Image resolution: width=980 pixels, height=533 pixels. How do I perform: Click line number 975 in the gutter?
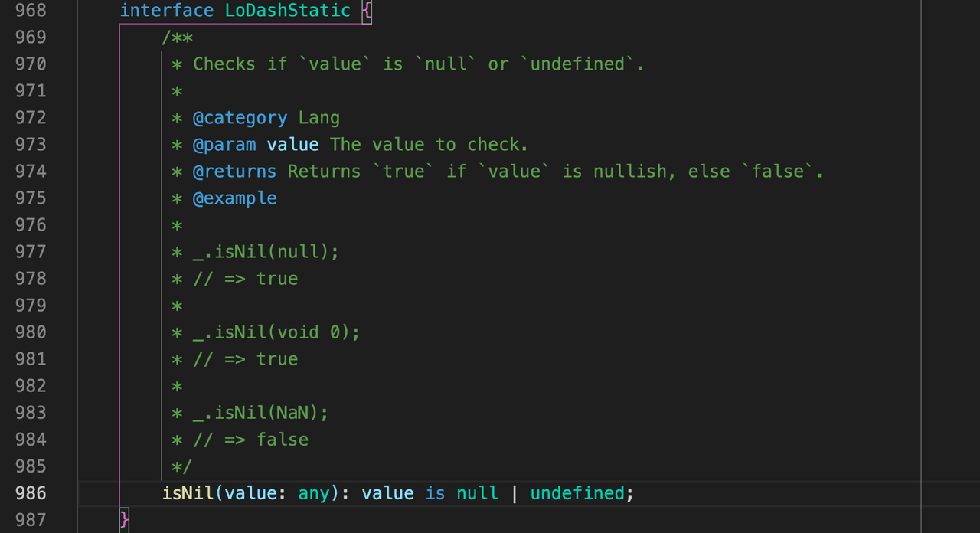[x=31, y=198]
